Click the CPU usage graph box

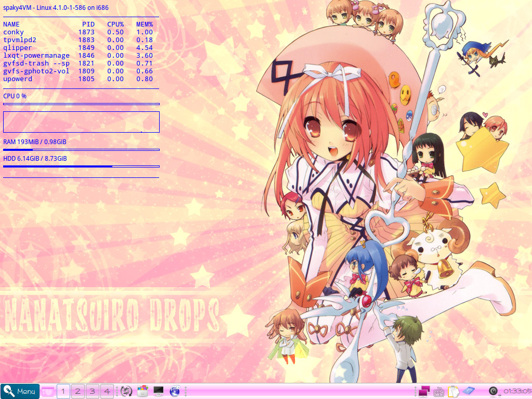pyautogui.click(x=81, y=122)
